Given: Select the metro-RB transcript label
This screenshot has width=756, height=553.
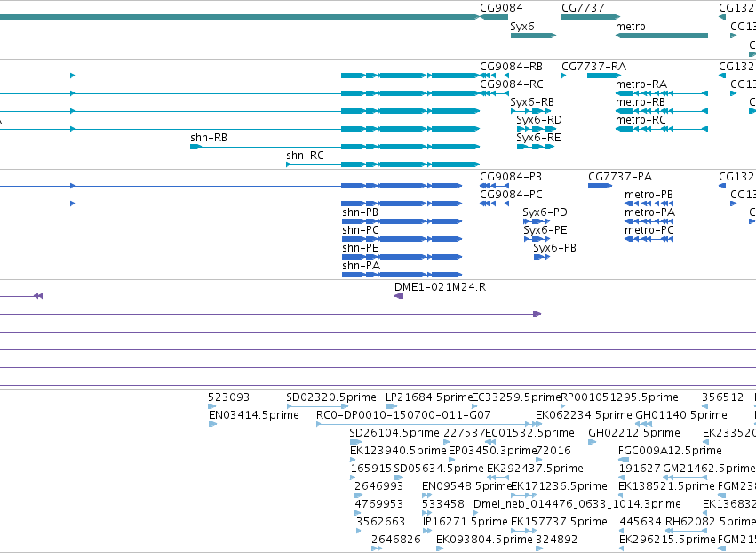Looking at the screenshot, I should tap(641, 102).
